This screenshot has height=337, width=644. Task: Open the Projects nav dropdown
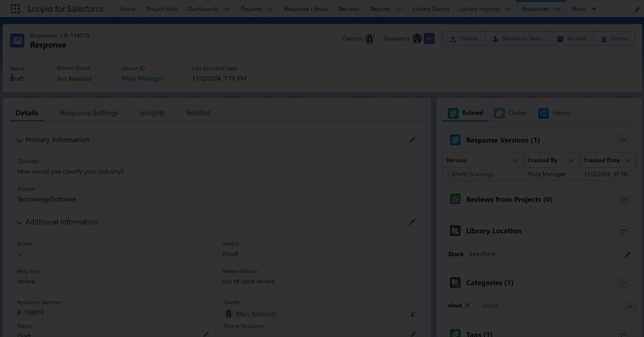click(270, 9)
